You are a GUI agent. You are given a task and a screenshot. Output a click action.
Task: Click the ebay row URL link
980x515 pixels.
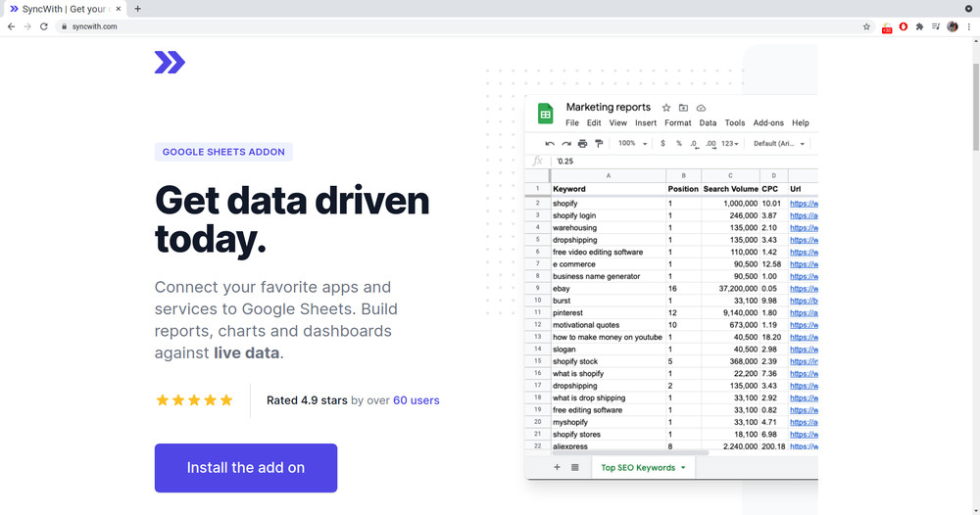click(x=804, y=289)
